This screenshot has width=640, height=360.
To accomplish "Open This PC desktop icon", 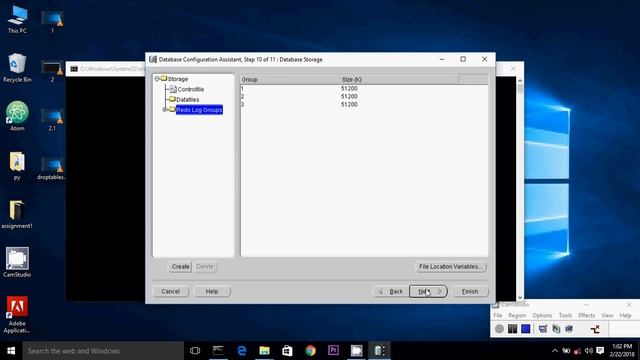I will pyautogui.click(x=17, y=20).
